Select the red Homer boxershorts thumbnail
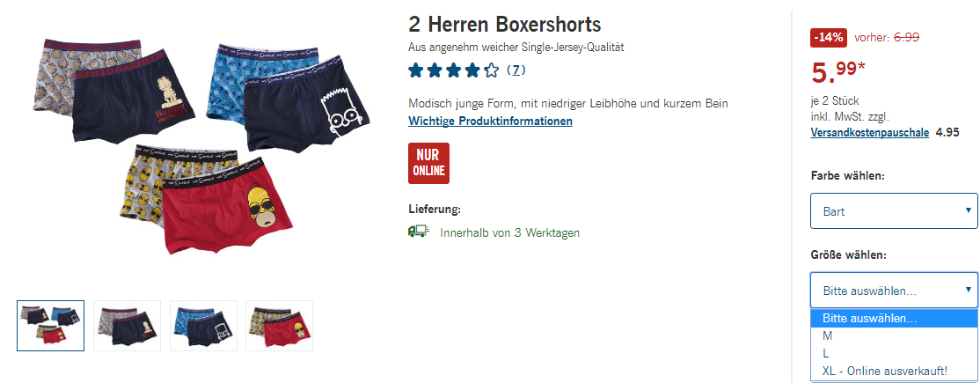Screen dimensions: 980x383 pos(280,326)
